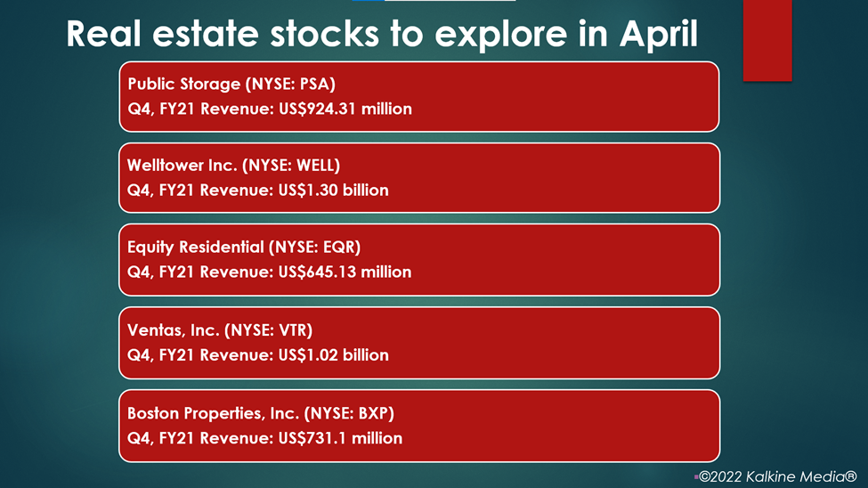Click the 'US$1.30 billion' revenue line

click(x=258, y=190)
